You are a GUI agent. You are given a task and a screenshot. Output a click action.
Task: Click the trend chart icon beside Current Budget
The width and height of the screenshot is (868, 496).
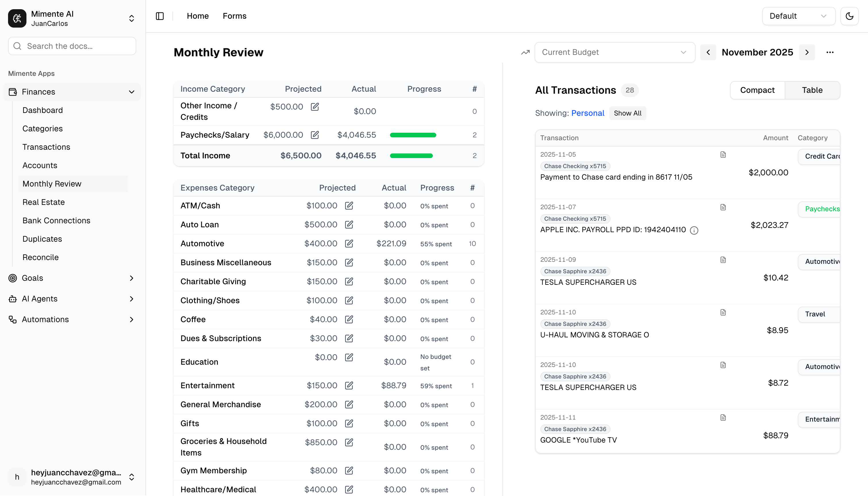(x=525, y=52)
